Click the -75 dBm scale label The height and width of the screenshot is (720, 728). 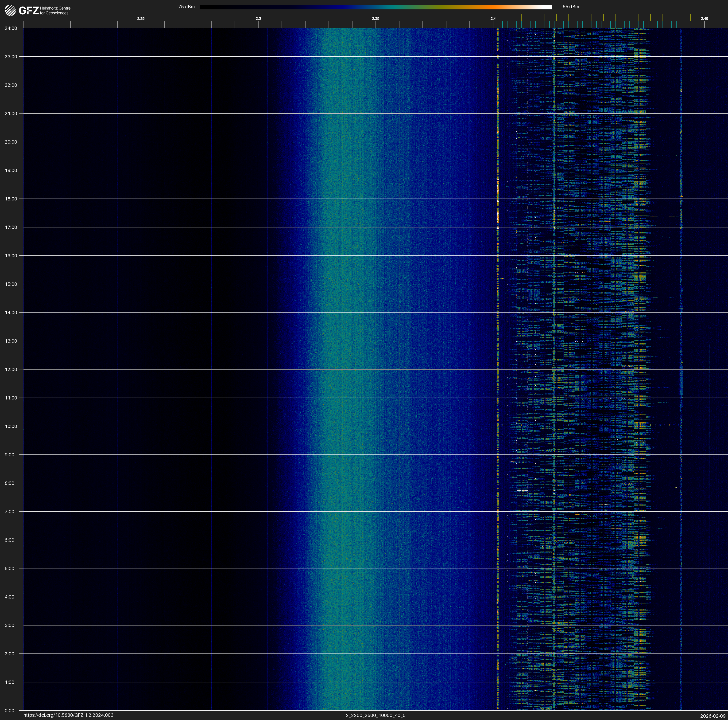[x=186, y=7]
